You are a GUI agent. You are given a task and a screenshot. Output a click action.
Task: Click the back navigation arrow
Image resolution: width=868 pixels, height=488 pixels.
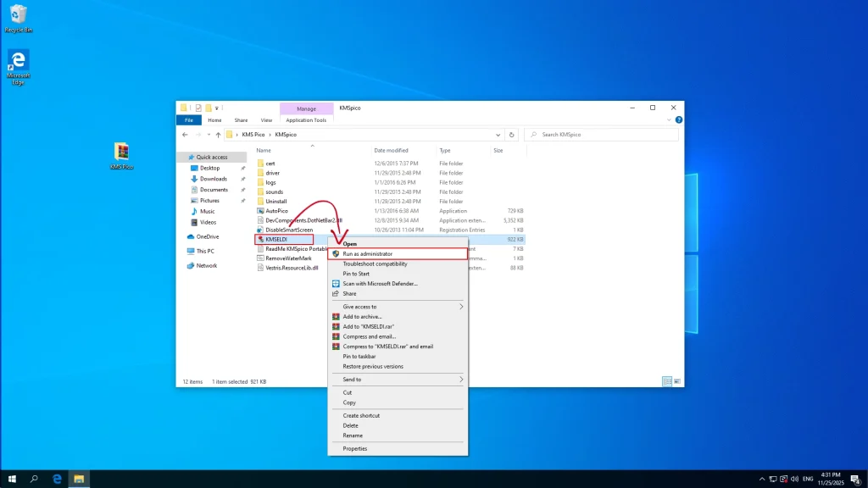click(183, 134)
